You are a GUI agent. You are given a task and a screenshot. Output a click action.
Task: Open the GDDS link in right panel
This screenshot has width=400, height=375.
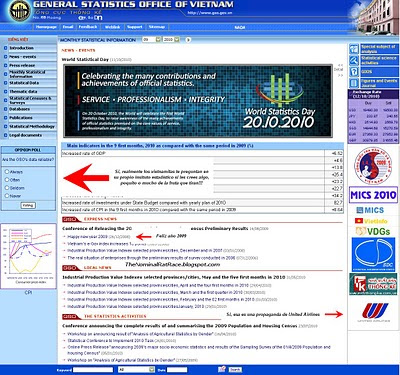[367, 72]
